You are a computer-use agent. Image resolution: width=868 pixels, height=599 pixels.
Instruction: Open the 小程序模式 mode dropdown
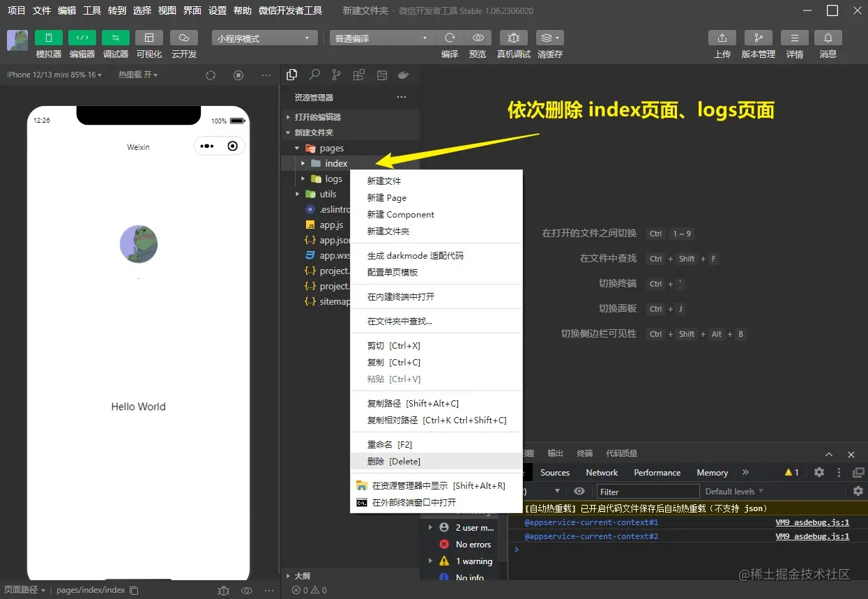pyautogui.click(x=264, y=38)
